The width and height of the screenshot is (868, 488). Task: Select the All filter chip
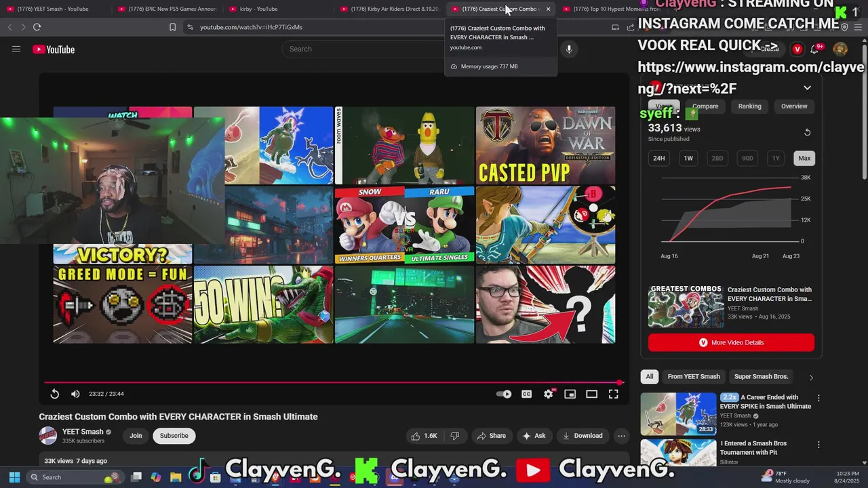point(650,377)
